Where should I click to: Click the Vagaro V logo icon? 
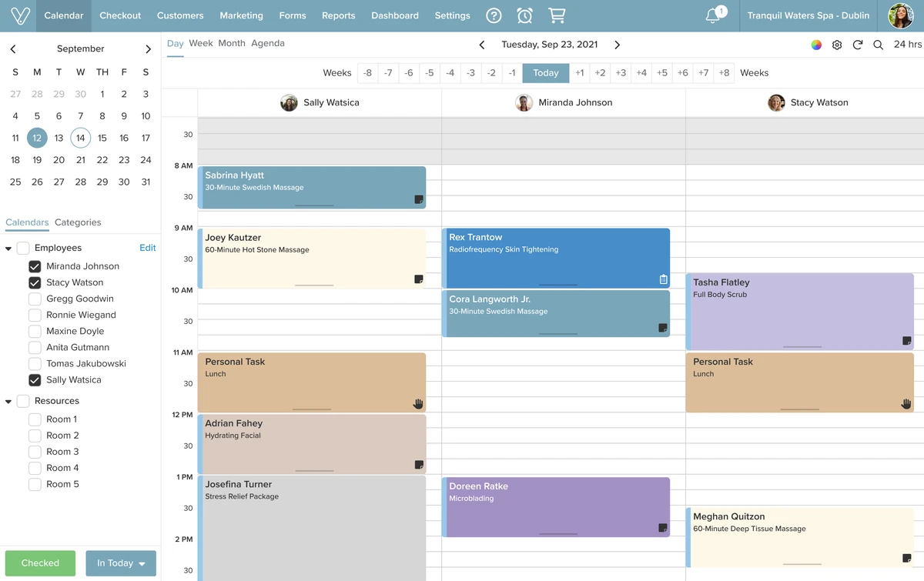20,15
